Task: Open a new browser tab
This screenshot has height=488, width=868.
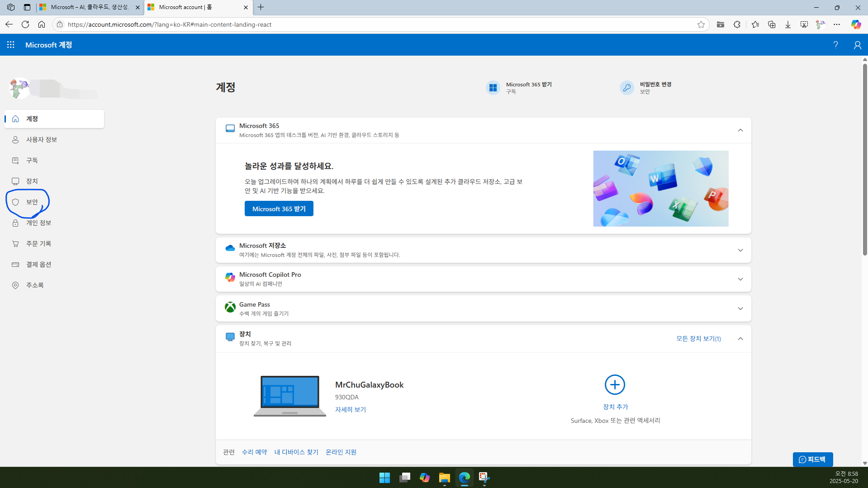Action: (x=261, y=7)
